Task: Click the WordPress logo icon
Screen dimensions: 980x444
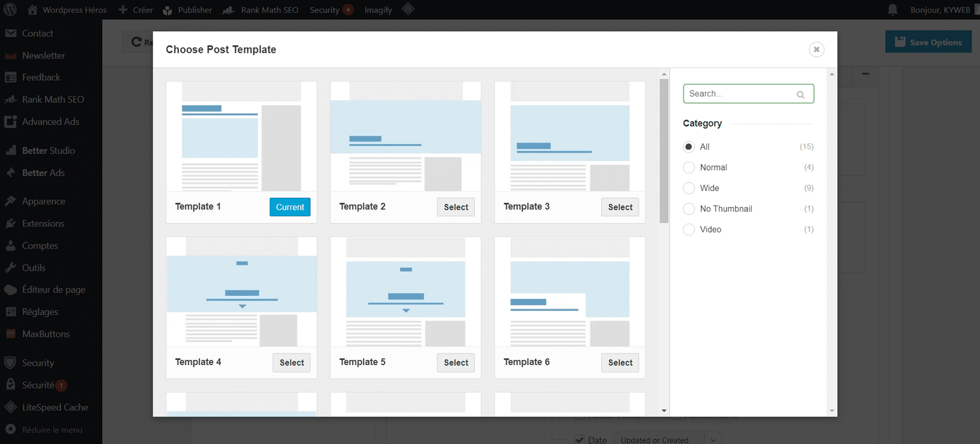Action: [10, 10]
